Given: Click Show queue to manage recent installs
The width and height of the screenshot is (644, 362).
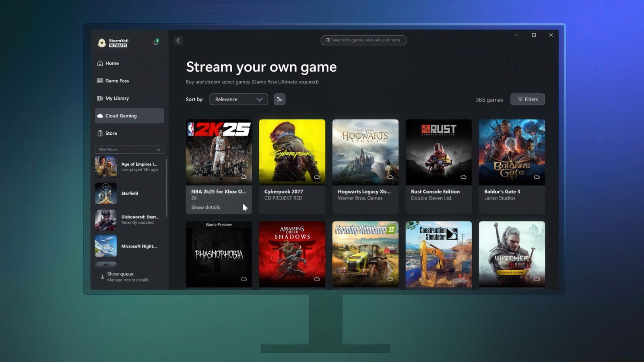Looking at the screenshot, I should point(119,274).
